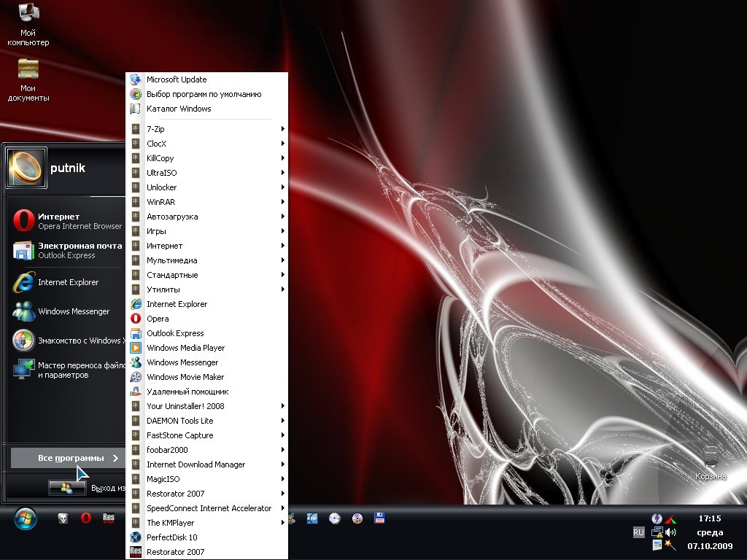Click the Windows Media Player icon in programs list
The image size is (747, 560).
136,348
